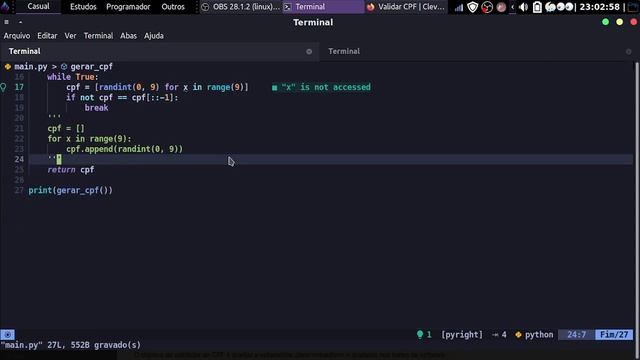Close the first Terminal tab

(x=309, y=51)
